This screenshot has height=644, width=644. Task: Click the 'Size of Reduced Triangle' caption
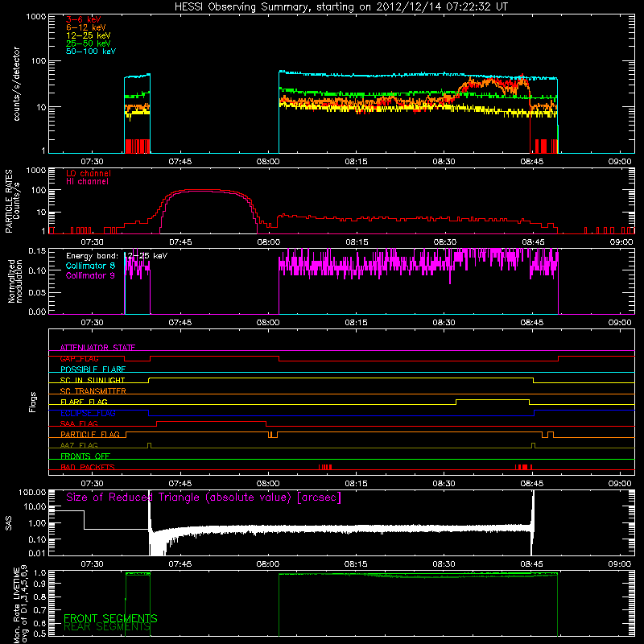pos(204,497)
